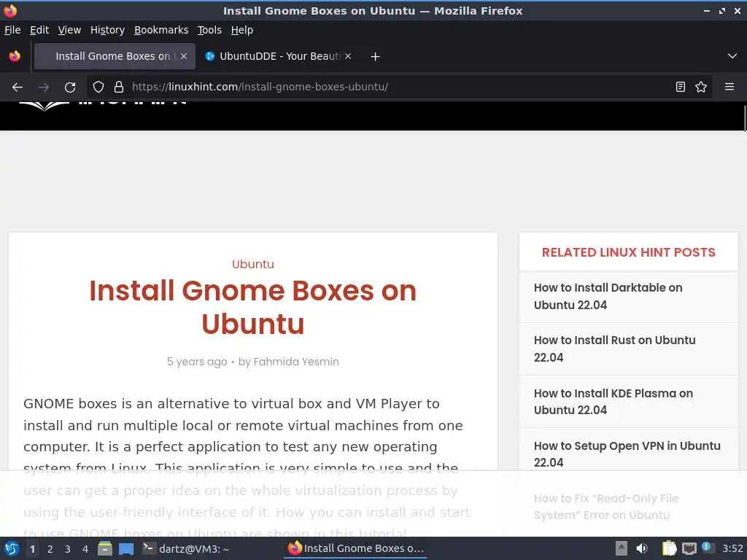747x560 pixels.
Task: Open the Edit menu
Action: tap(39, 30)
